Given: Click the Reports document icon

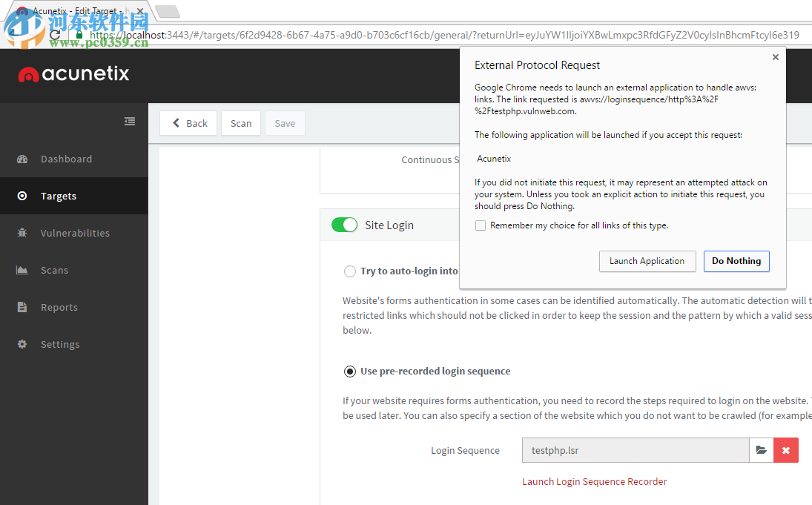Looking at the screenshot, I should (22, 307).
